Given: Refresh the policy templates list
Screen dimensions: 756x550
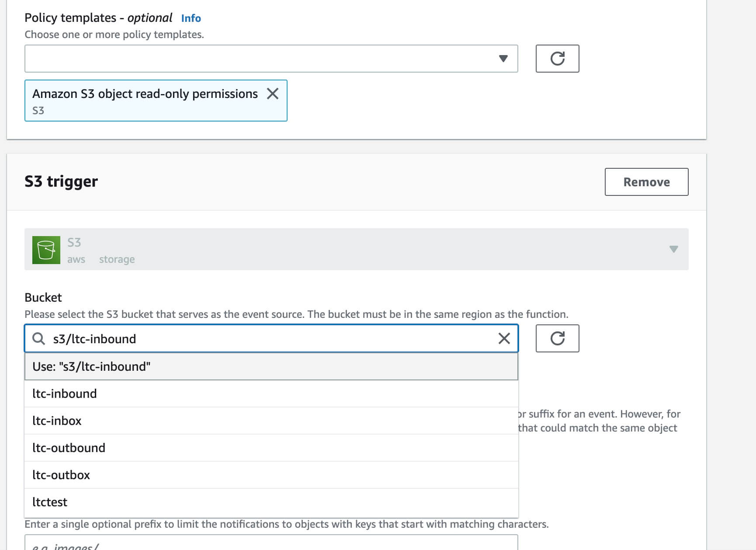Looking at the screenshot, I should coord(557,59).
